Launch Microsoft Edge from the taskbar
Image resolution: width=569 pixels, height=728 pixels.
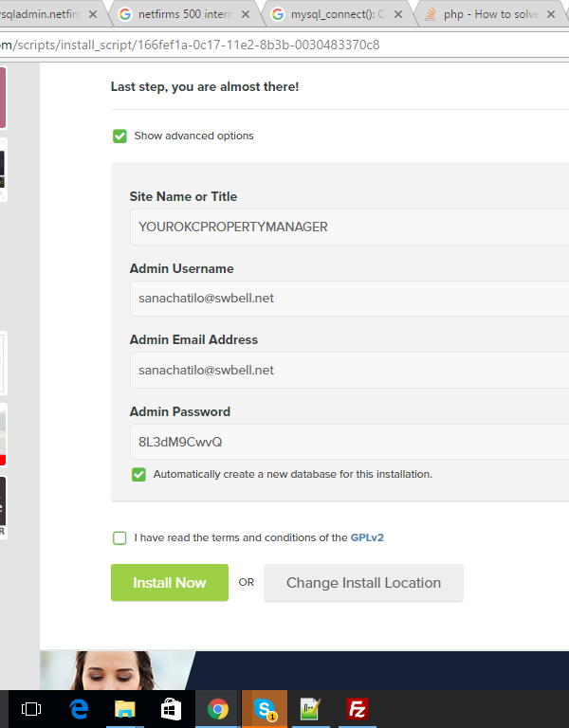point(79,708)
